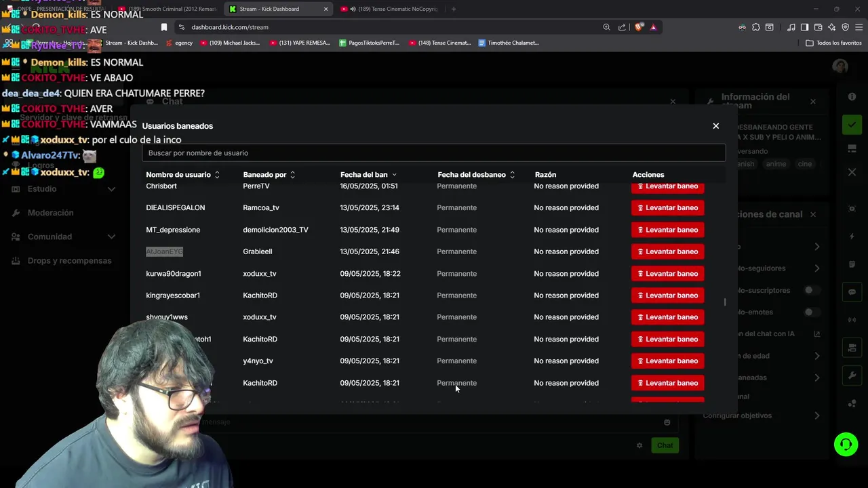Screen dimensions: 868x488
Task: Close the Información del stream panel
Action: point(813,102)
